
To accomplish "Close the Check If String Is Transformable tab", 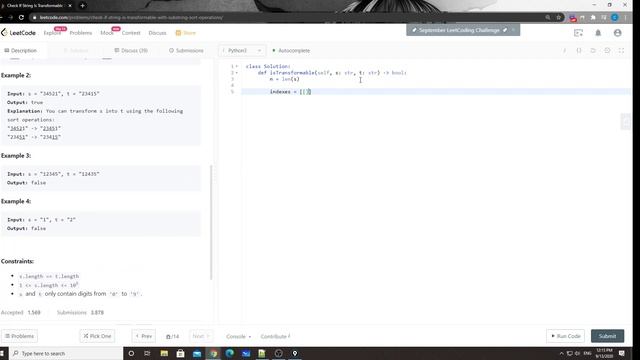I will click(x=70, y=6).
